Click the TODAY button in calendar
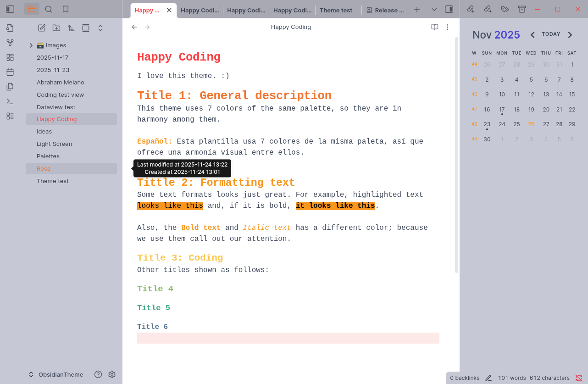This screenshot has height=384, width=588. [551, 34]
